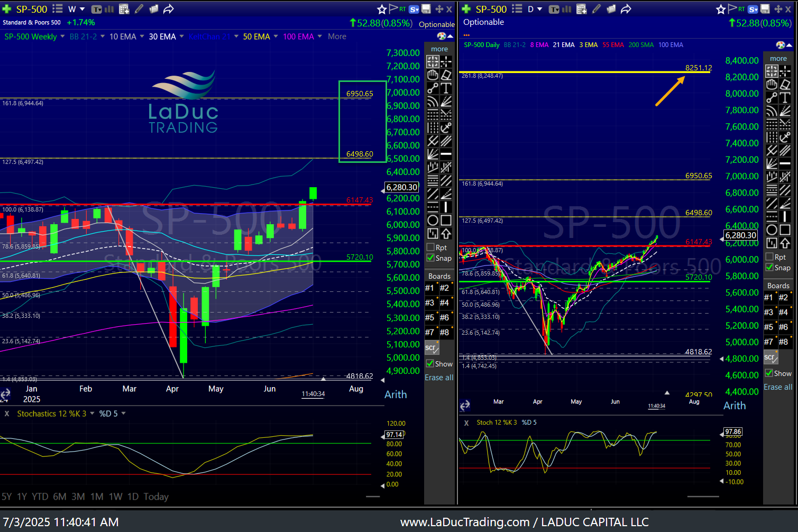Click Arith scale toggle in weekly chart

click(396, 395)
